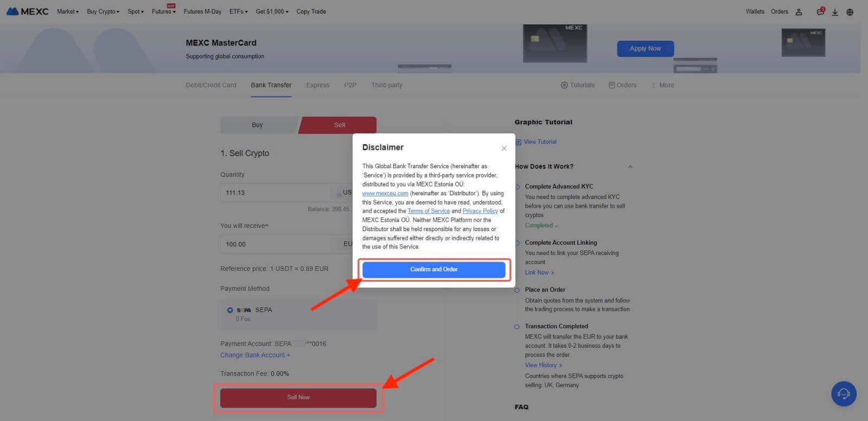Image resolution: width=868 pixels, height=421 pixels.
Task: Open the customer support chat bubble
Action: [x=844, y=394]
